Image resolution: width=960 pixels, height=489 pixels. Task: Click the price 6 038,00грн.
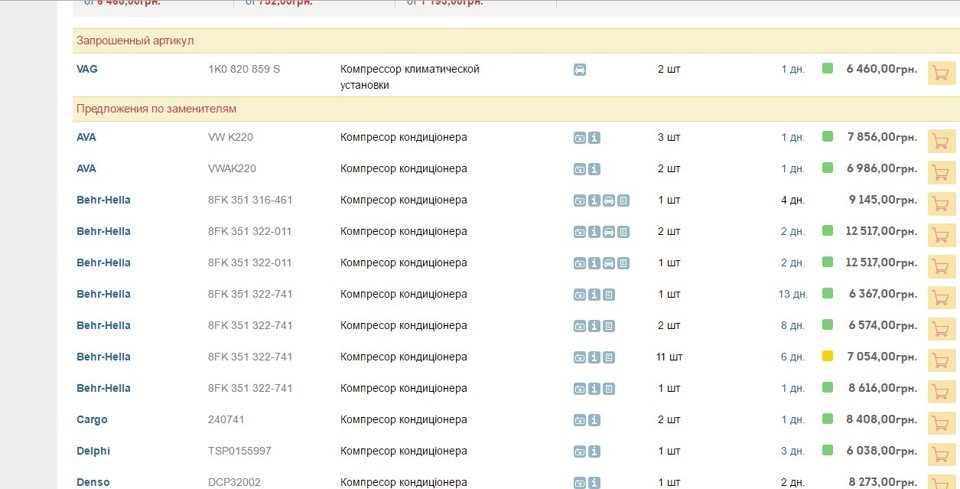(x=882, y=451)
